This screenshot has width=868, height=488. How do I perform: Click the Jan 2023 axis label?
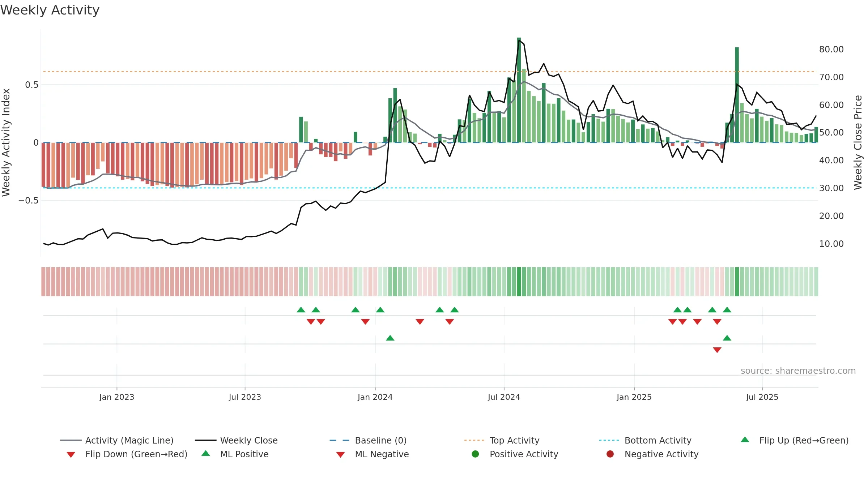click(x=117, y=397)
